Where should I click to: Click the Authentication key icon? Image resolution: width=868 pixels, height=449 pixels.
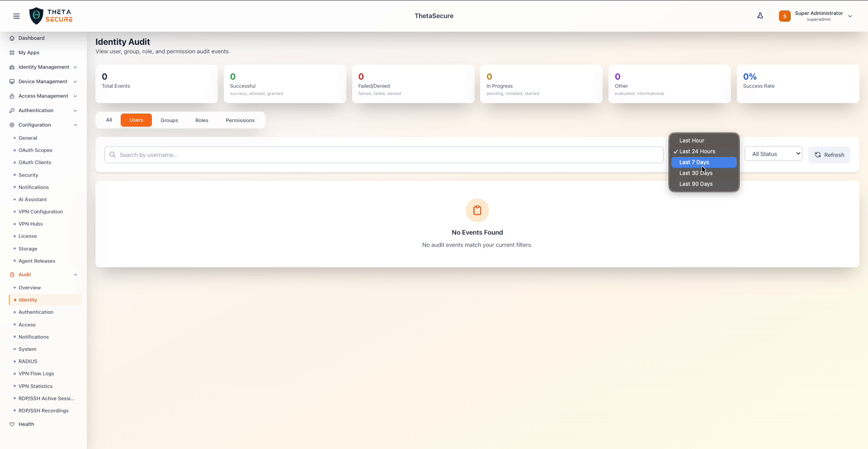[x=12, y=110]
